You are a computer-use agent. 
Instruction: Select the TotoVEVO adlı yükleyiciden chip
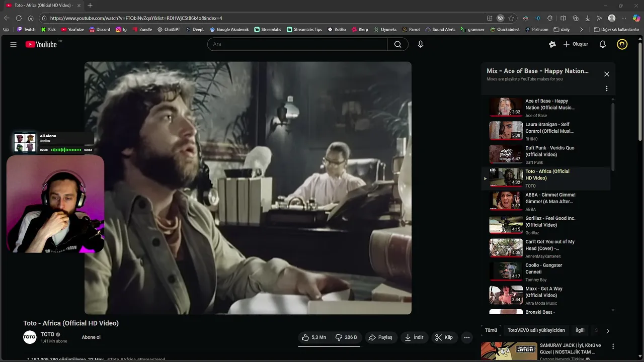pyautogui.click(x=536, y=330)
